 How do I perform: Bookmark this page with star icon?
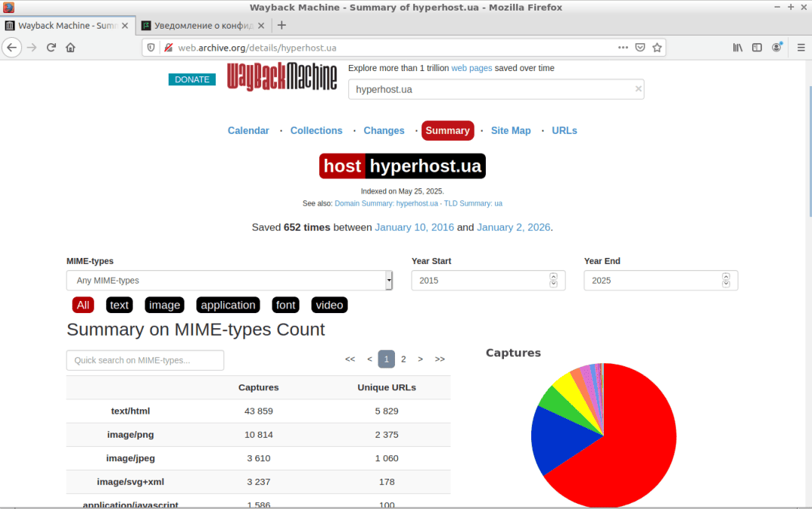pos(657,47)
